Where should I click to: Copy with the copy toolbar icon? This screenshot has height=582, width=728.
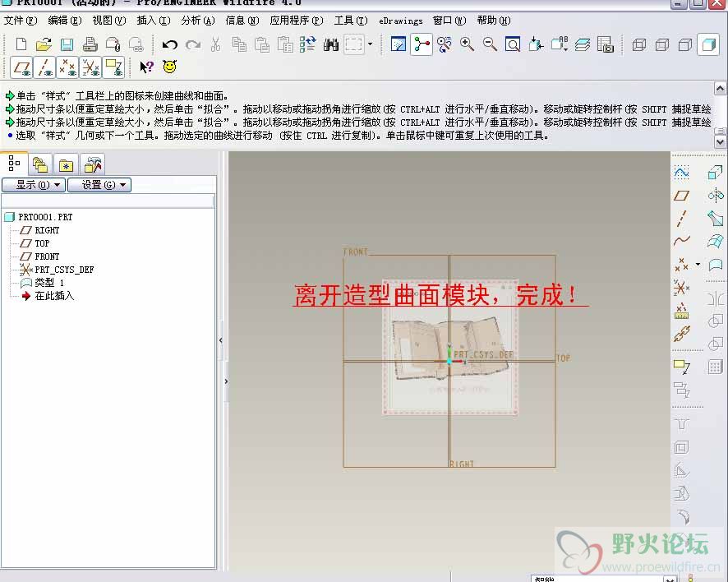coord(239,44)
